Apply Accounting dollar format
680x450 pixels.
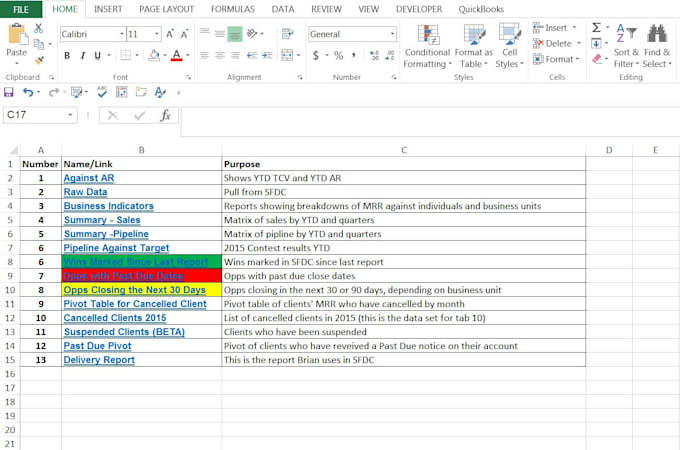tap(316, 55)
